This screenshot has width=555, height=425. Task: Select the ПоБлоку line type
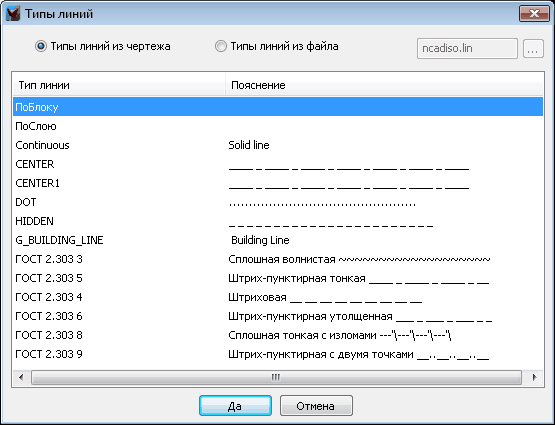point(278,107)
